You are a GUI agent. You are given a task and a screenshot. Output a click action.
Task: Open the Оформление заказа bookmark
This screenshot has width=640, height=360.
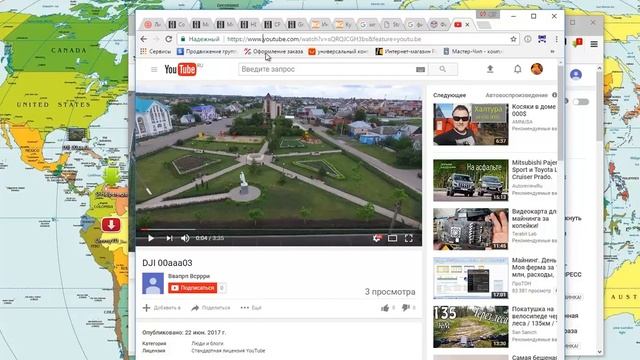point(273,51)
